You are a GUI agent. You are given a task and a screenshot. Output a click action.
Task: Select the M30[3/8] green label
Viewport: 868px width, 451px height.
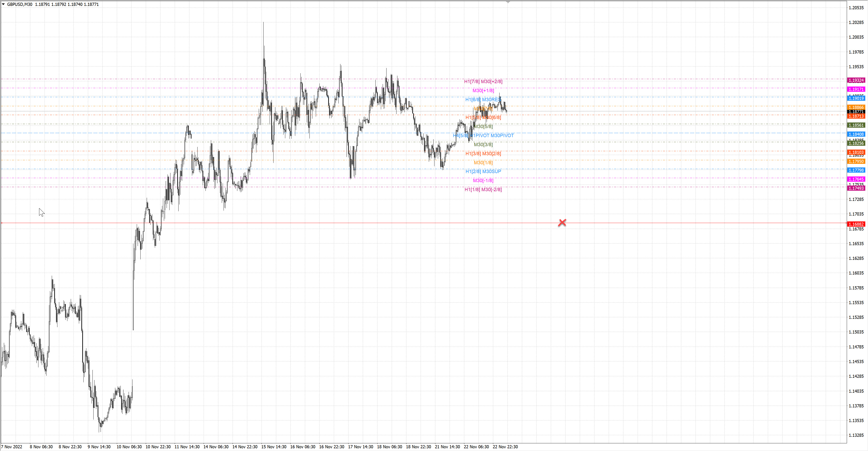click(483, 144)
